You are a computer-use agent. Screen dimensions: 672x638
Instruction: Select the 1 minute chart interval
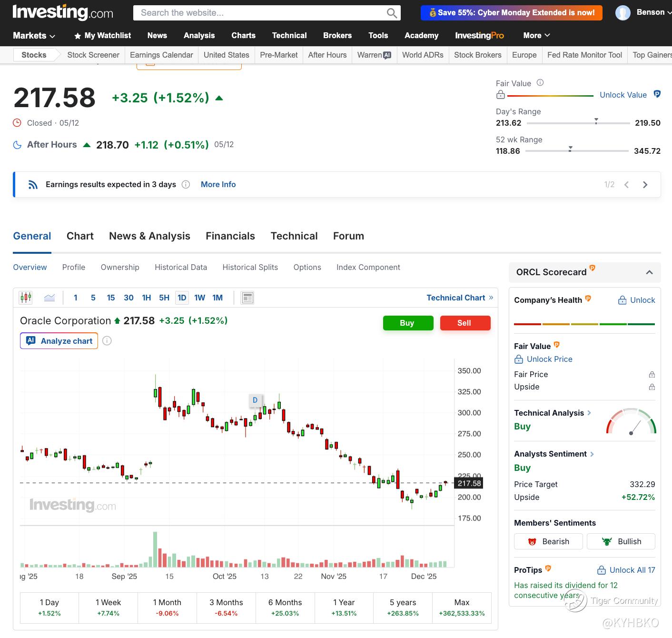point(76,298)
